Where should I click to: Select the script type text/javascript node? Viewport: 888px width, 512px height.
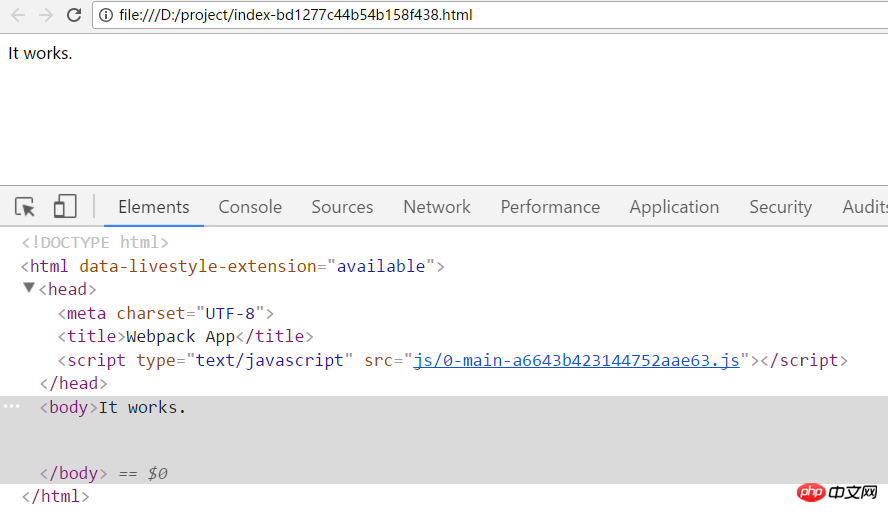pyautogui.click(x=452, y=360)
